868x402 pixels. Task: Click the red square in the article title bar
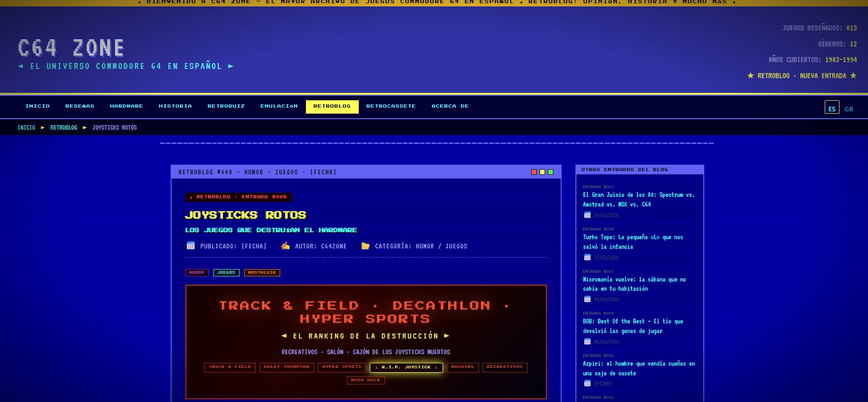click(534, 172)
